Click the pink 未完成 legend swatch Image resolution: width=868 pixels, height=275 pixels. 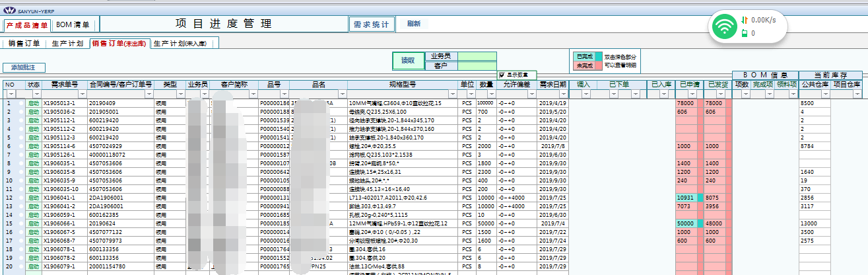[598, 65]
